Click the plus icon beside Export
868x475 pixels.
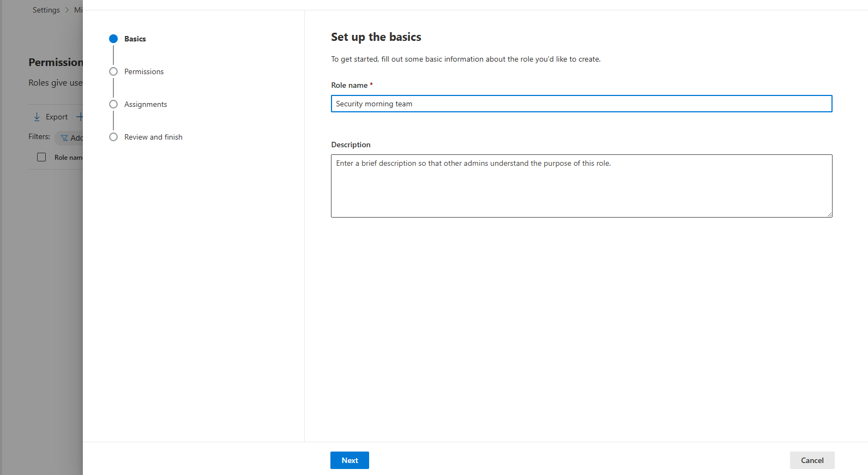click(x=80, y=117)
